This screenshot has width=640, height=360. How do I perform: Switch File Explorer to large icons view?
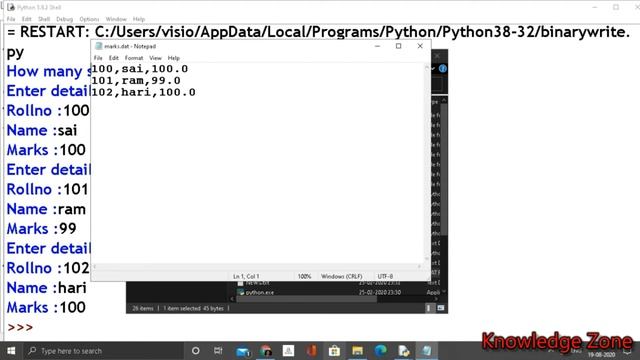[441, 308]
